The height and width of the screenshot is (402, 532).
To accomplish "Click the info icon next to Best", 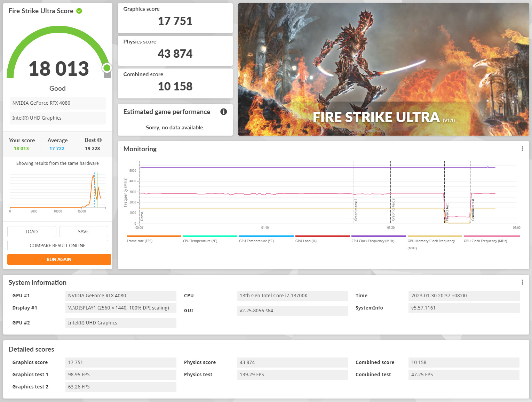I will coord(100,140).
